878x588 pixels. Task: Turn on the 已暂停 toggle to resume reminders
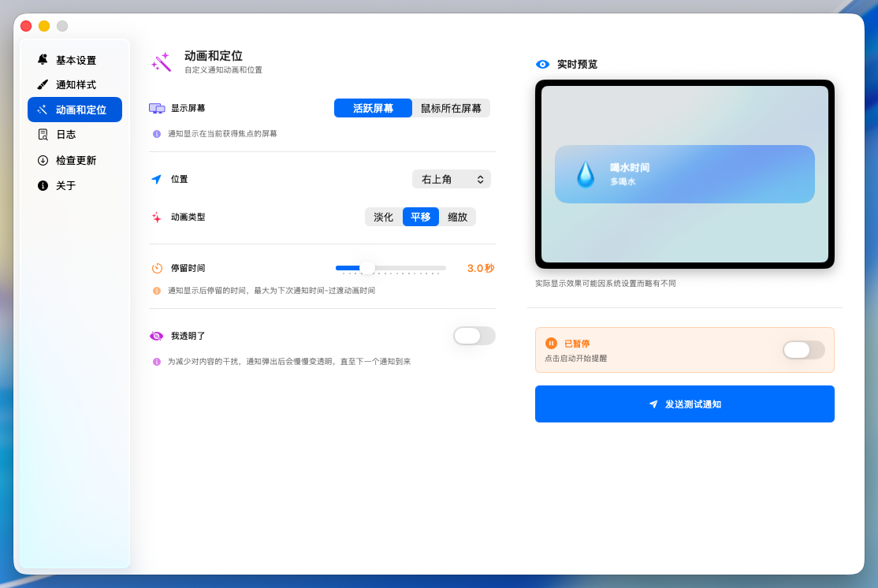coord(803,350)
